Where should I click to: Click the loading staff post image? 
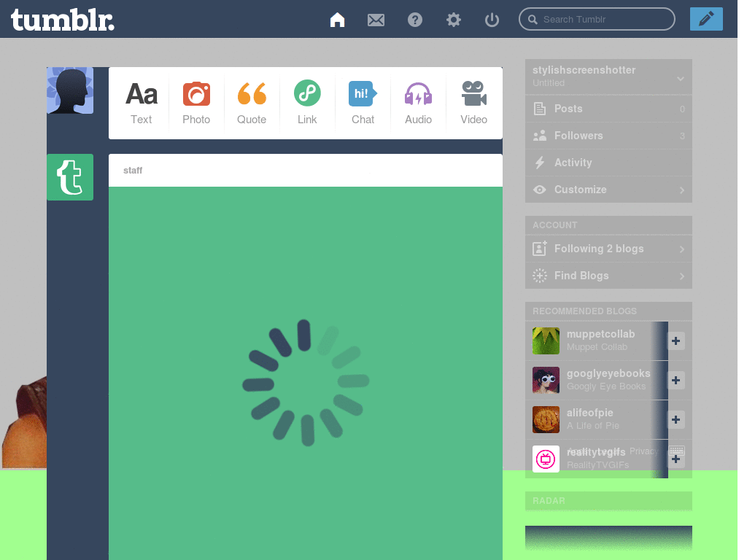(x=306, y=373)
